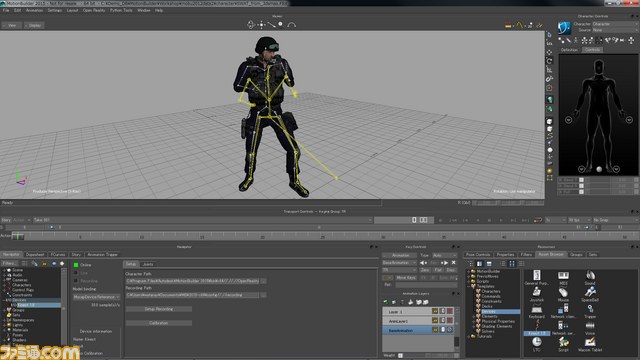This screenshot has height=360, width=640.
Task: Expand the Tutorials folder in Asset Browser
Action: pos(469,337)
